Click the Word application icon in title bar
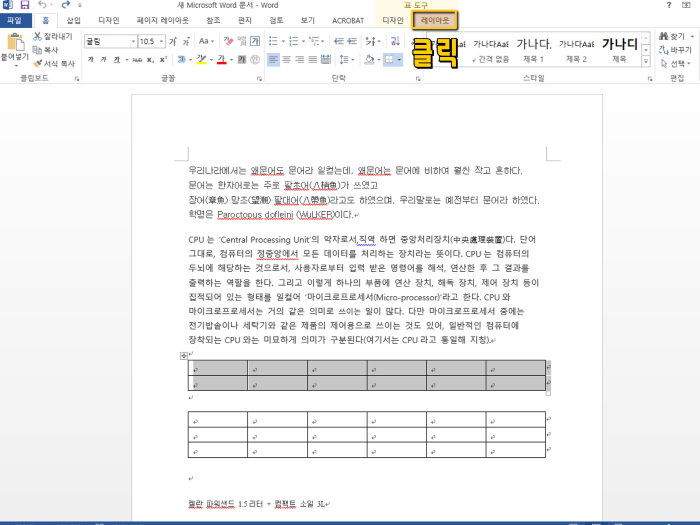Viewport: 700px width, 525px height. tap(8, 5)
